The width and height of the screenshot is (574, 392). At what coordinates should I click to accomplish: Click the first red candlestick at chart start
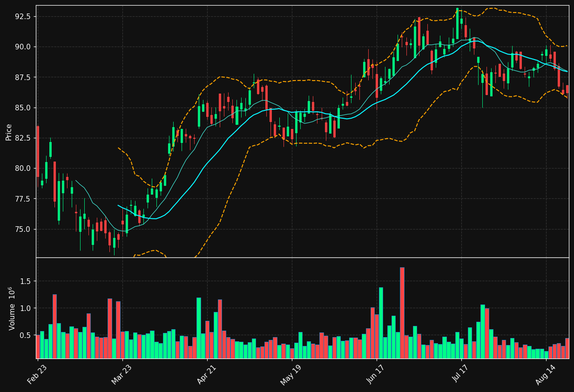coord(38,151)
